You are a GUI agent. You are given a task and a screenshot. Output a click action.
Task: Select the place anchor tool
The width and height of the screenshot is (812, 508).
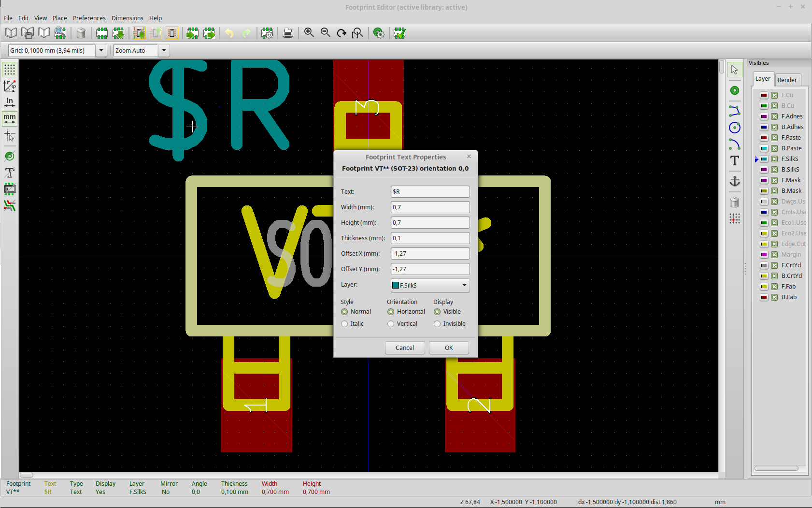pos(734,181)
